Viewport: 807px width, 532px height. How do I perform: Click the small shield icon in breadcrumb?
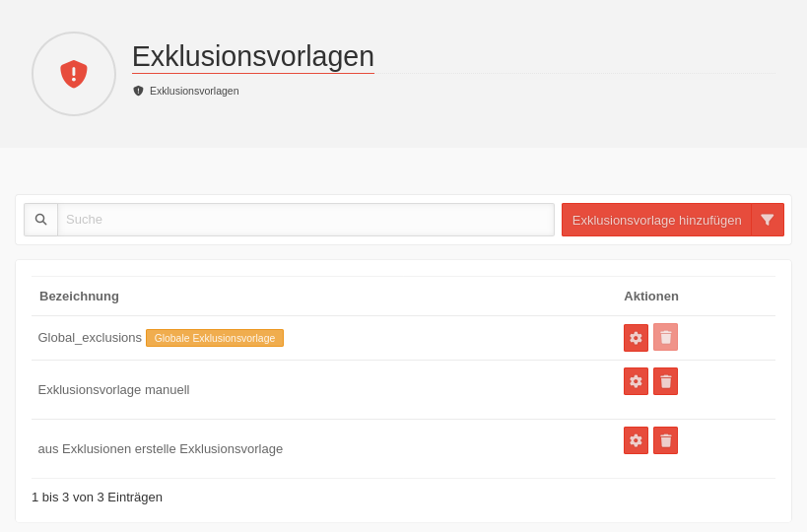tap(138, 91)
